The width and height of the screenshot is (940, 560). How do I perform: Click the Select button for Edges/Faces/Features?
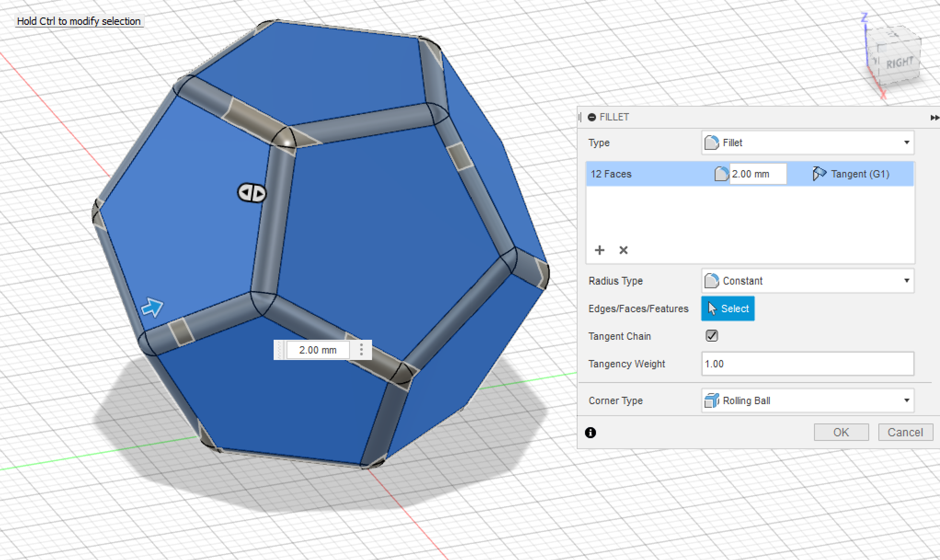click(728, 309)
